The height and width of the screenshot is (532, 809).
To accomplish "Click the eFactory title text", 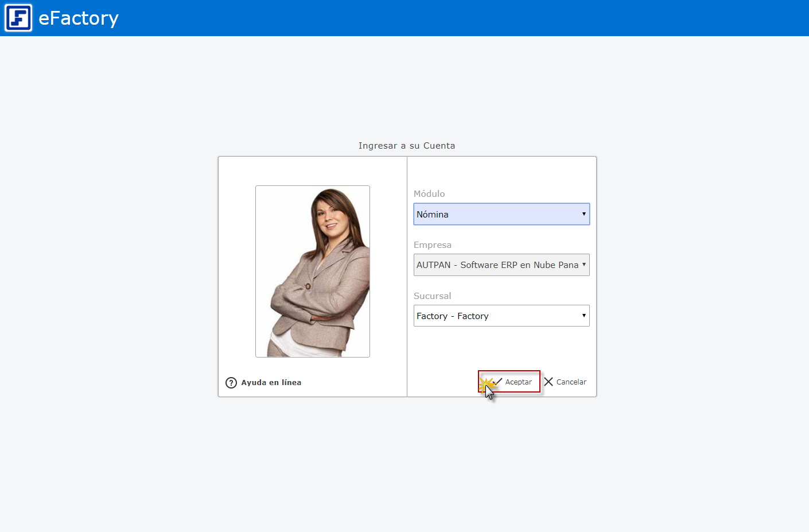I will pyautogui.click(x=79, y=18).
